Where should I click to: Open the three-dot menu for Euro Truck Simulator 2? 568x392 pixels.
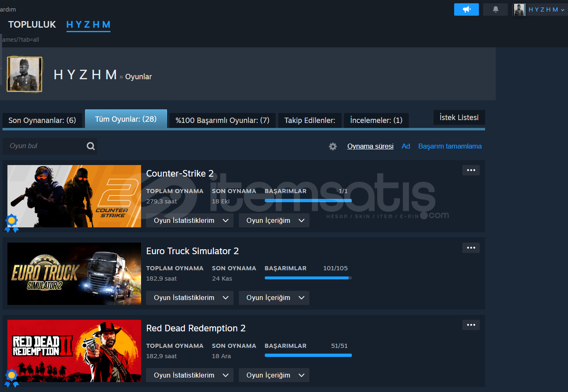tap(471, 248)
